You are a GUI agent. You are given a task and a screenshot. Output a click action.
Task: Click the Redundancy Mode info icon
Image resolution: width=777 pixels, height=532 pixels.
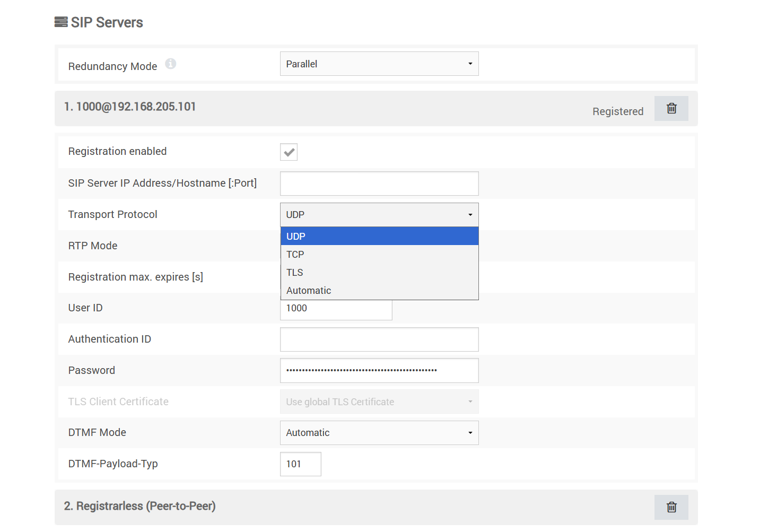[x=170, y=64]
